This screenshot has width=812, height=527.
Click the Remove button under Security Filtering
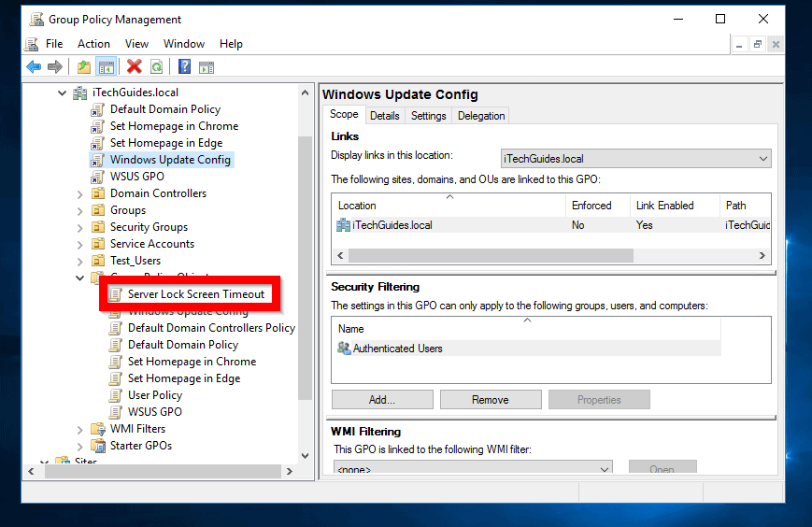(x=491, y=400)
